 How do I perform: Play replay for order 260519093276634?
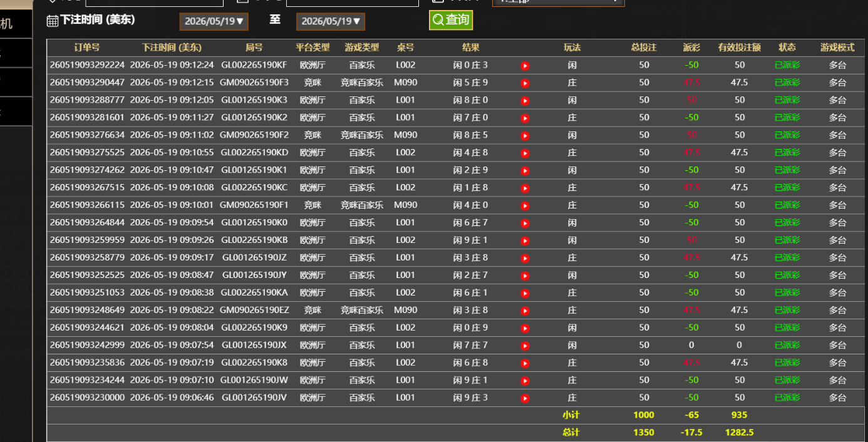[525, 136]
